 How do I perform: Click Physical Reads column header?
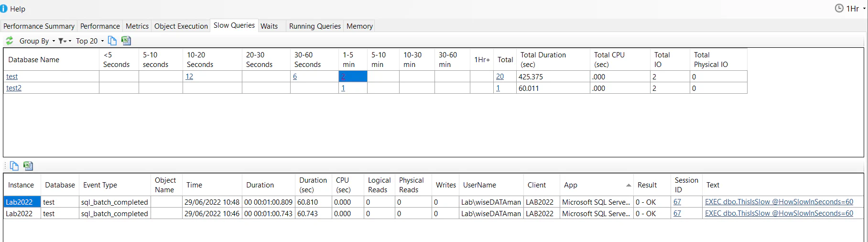pyautogui.click(x=413, y=185)
